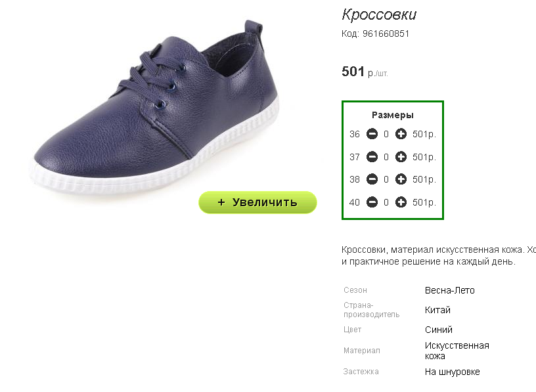Click minus button for size 37

tap(372, 157)
